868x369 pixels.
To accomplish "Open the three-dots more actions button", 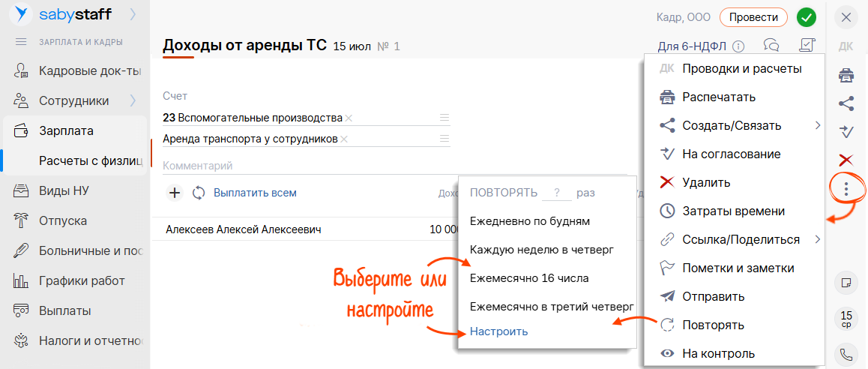I will pyautogui.click(x=846, y=189).
